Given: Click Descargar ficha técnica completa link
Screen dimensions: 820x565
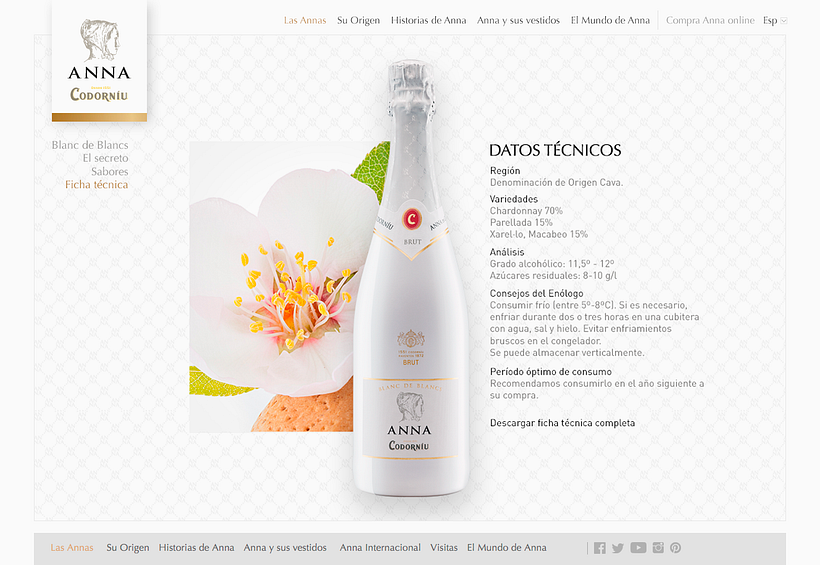Looking at the screenshot, I should point(562,423).
